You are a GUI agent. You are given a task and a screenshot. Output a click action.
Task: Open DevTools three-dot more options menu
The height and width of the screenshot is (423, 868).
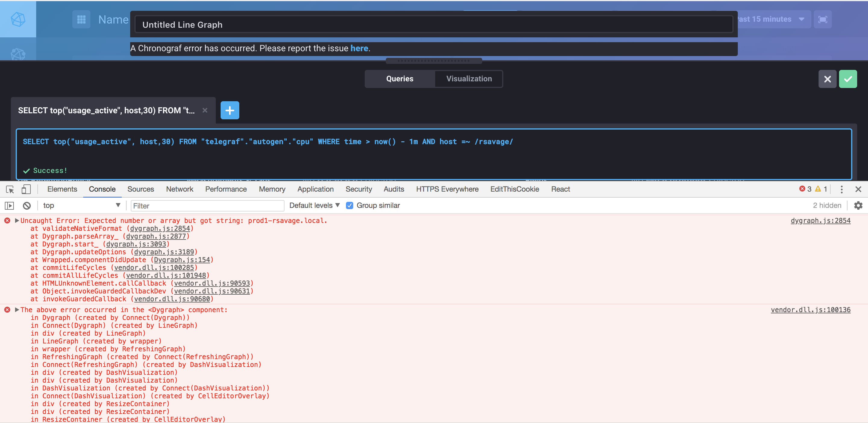pyautogui.click(x=841, y=189)
